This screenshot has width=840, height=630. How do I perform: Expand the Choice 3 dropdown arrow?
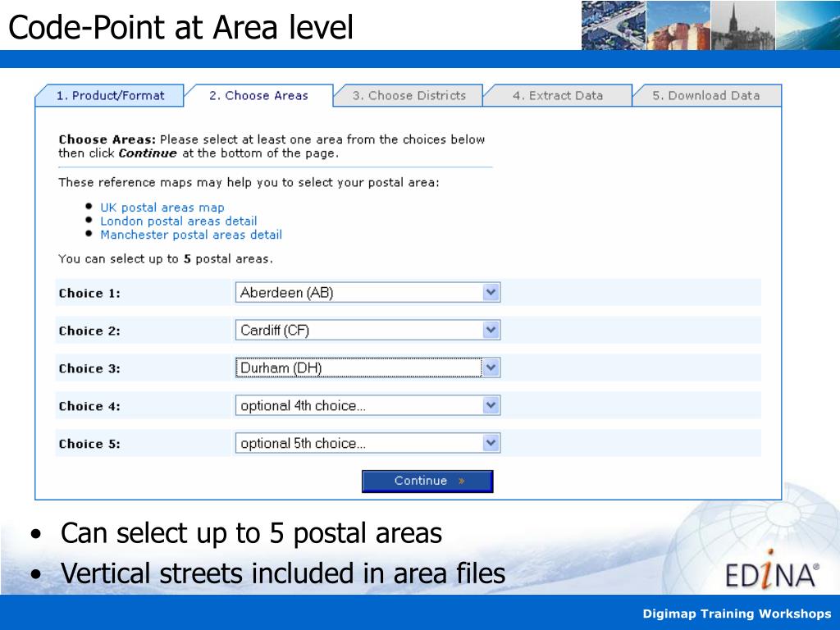click(491, 368)
